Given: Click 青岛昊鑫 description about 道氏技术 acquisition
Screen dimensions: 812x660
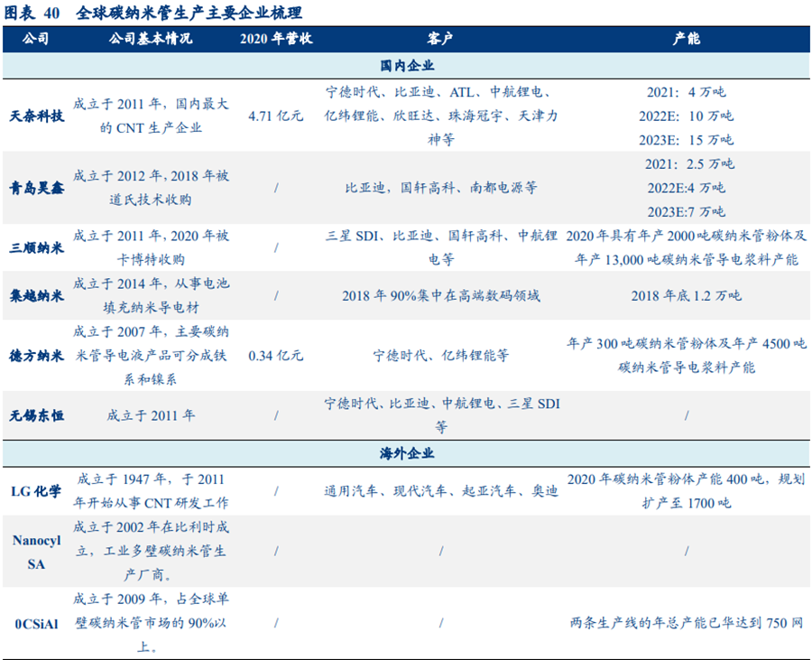Looking at the screenshot, I should tap(151, 188).
